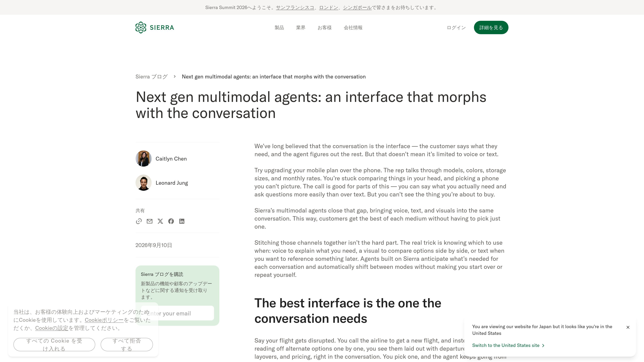Open the お客様 navigation menu
The image size is (644, 362).
tap(325, 27)
